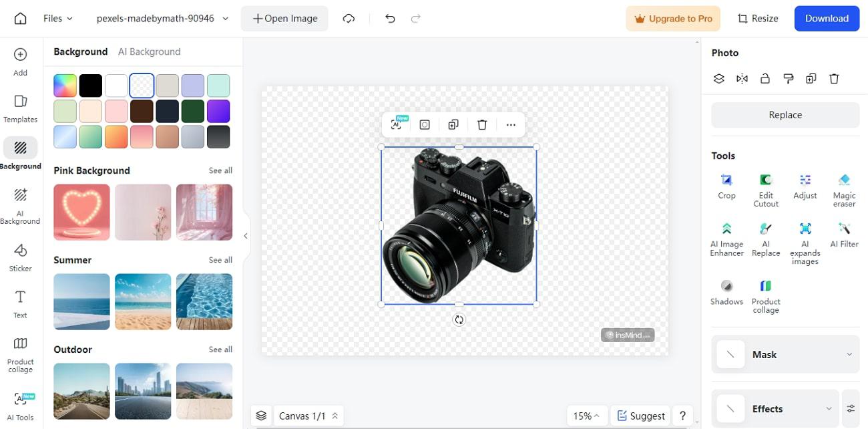
Task: Open the 15% zoom level dropdown
Action: 586,416
